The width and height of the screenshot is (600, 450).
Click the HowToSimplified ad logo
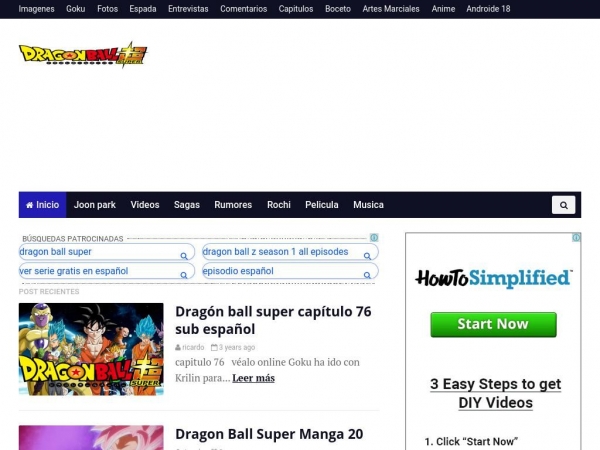click(x=494, y=278)
